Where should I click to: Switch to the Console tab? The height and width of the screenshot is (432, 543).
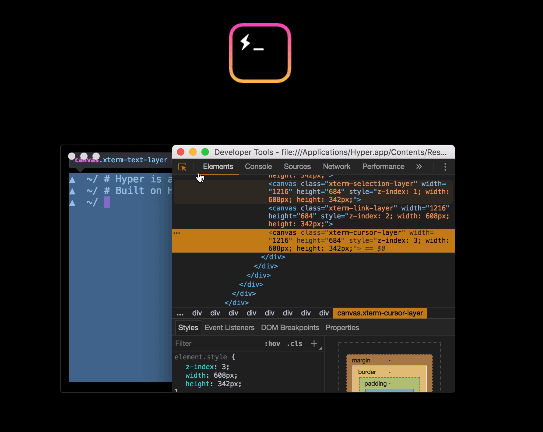(x=258, y=167)
